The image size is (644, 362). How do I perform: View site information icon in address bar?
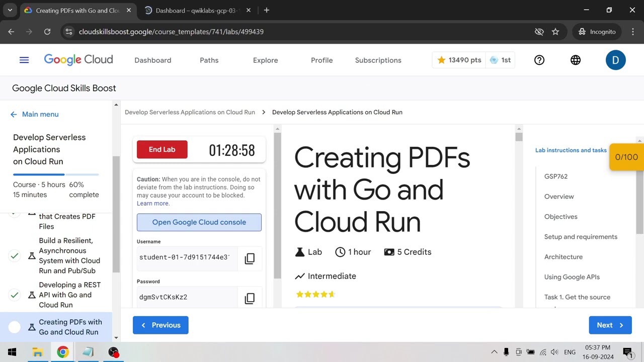click(x=69, y=32)
